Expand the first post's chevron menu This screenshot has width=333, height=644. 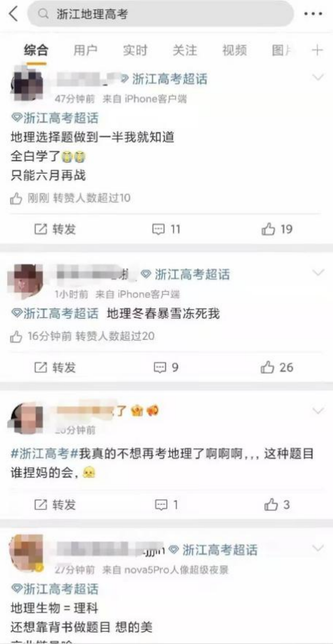pos(318,77)
